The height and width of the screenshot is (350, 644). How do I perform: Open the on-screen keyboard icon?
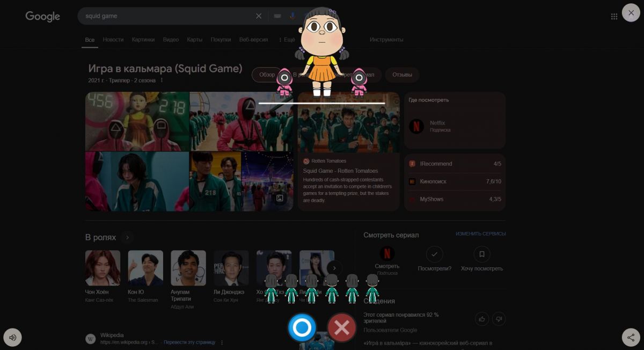277,16
